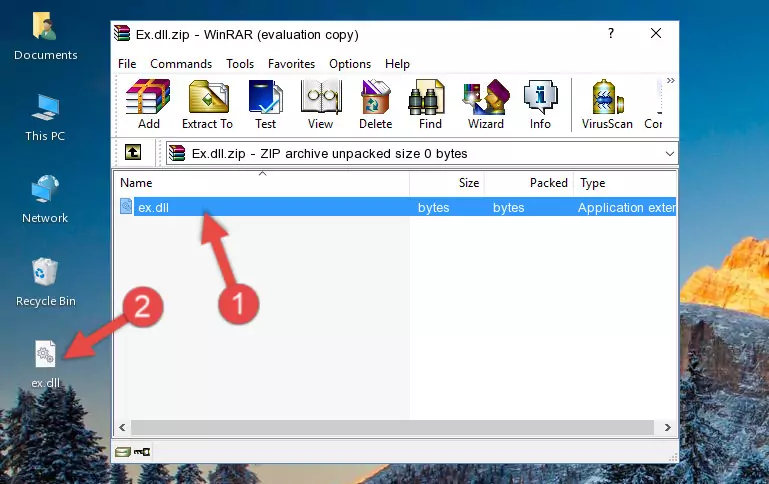Select the ex.dll file row

point(396,207)
